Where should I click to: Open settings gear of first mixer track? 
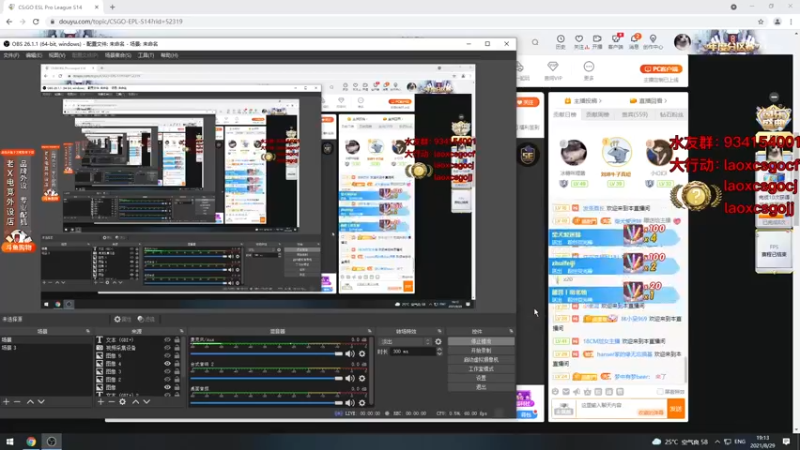[362, 354]
